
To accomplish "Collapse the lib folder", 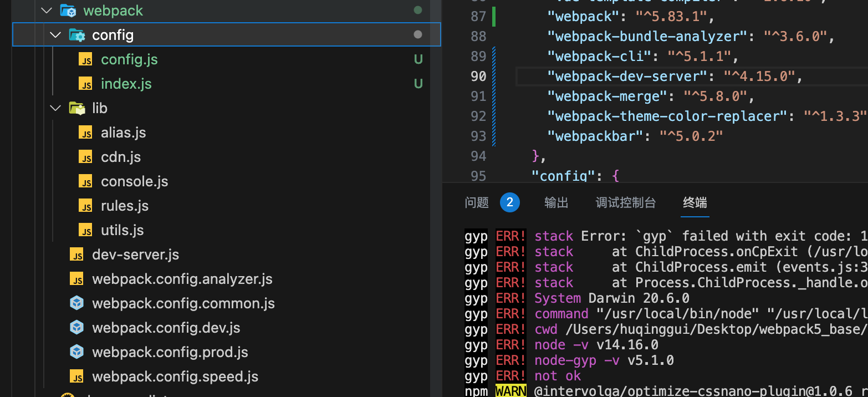I will pos(55,108).
